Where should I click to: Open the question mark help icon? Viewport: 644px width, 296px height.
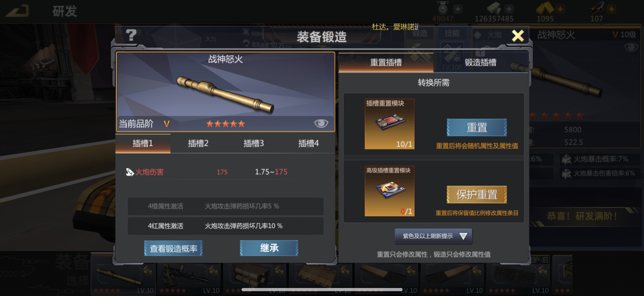click(131, 35)
